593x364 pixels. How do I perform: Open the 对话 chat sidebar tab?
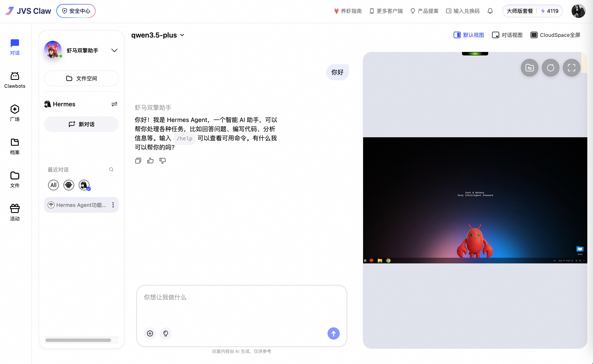click(15, 47)
